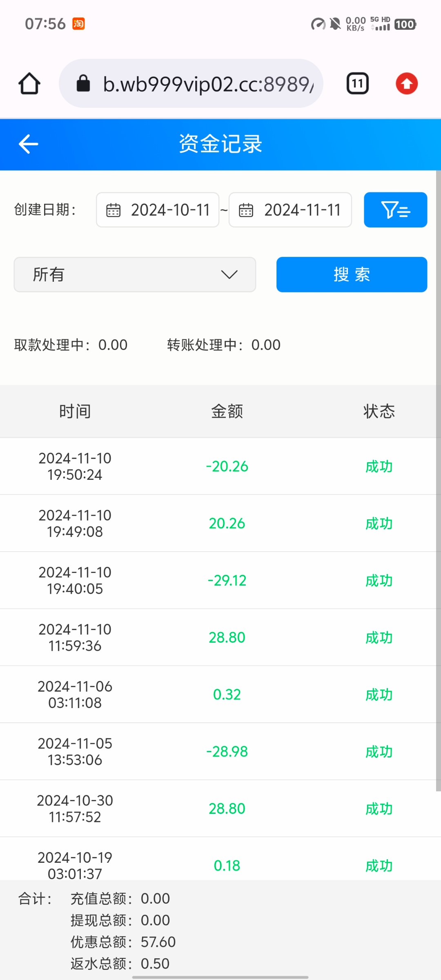Click the 时间 column header

[75, 411]
